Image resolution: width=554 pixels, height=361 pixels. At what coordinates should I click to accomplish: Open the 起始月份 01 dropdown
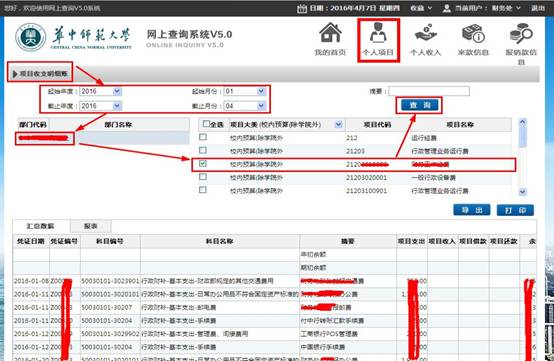261,91
